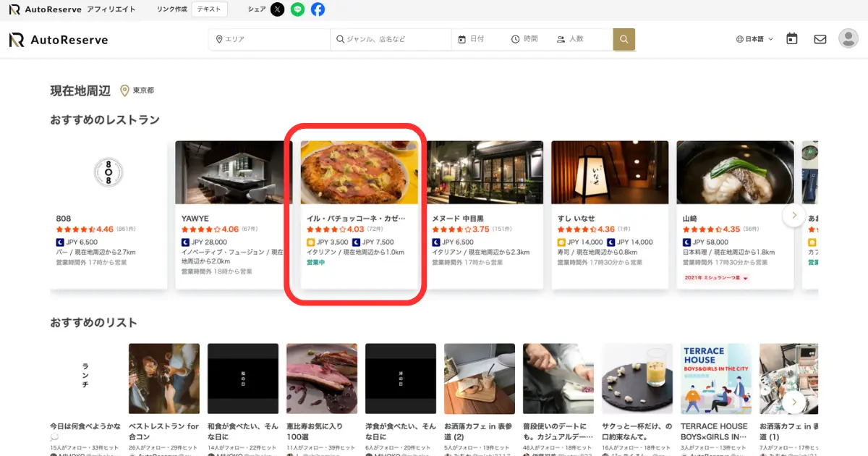Click the gold search magnifier button
The width and height of the screenshot is (868, 456).
pyautogui.click(x=624, y=39)
